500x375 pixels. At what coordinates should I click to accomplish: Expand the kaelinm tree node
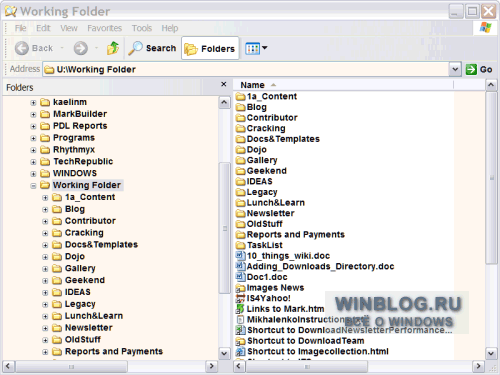(x=33, y=103)
